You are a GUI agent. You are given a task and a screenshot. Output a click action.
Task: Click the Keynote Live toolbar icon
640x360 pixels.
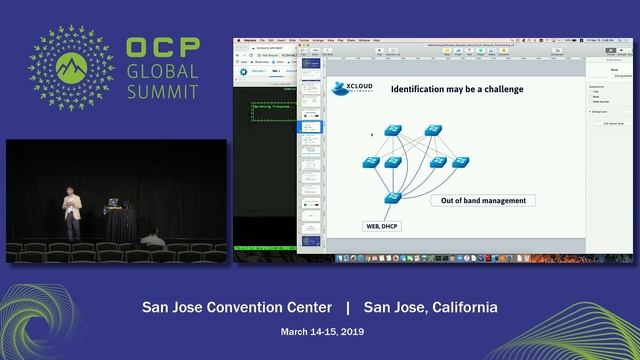(393, 51)
